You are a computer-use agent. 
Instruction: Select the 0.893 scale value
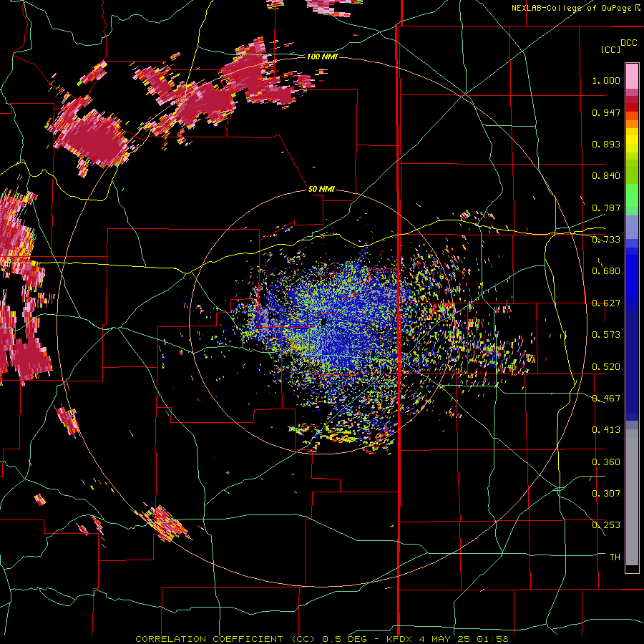coord(606,144)
